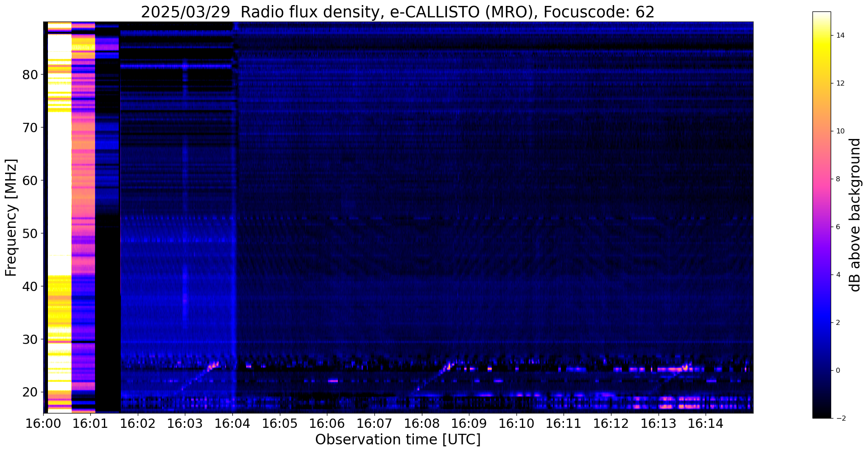The image size is (868, 452).
Task: Click the colorbar tick label 2
Action: (838, 323)
